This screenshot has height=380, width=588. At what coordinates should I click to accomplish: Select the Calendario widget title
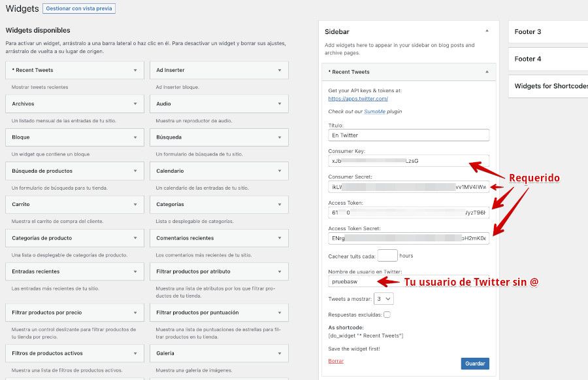tap(170, 171)
